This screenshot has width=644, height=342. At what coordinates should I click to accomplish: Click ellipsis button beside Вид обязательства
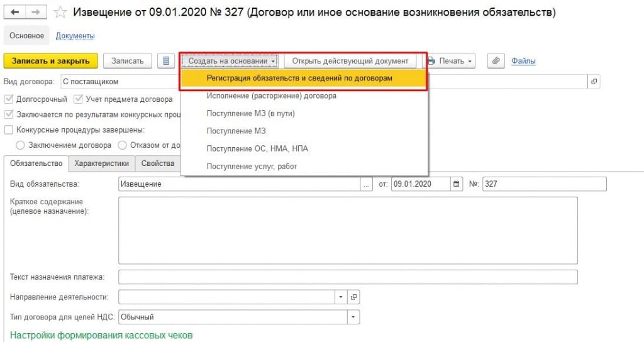[x=367, y=184]
